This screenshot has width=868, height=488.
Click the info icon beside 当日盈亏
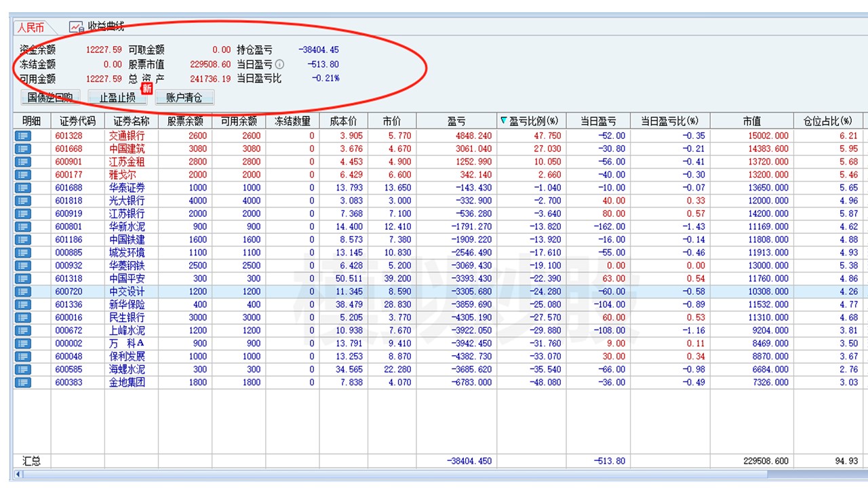(279, 64)
